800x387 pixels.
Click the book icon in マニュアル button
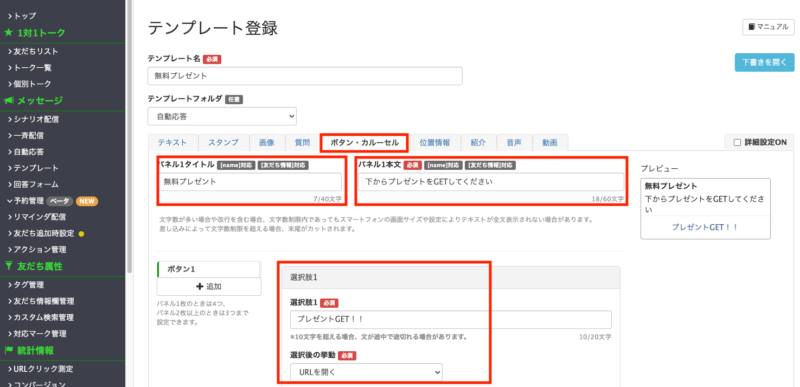(751, 27)
